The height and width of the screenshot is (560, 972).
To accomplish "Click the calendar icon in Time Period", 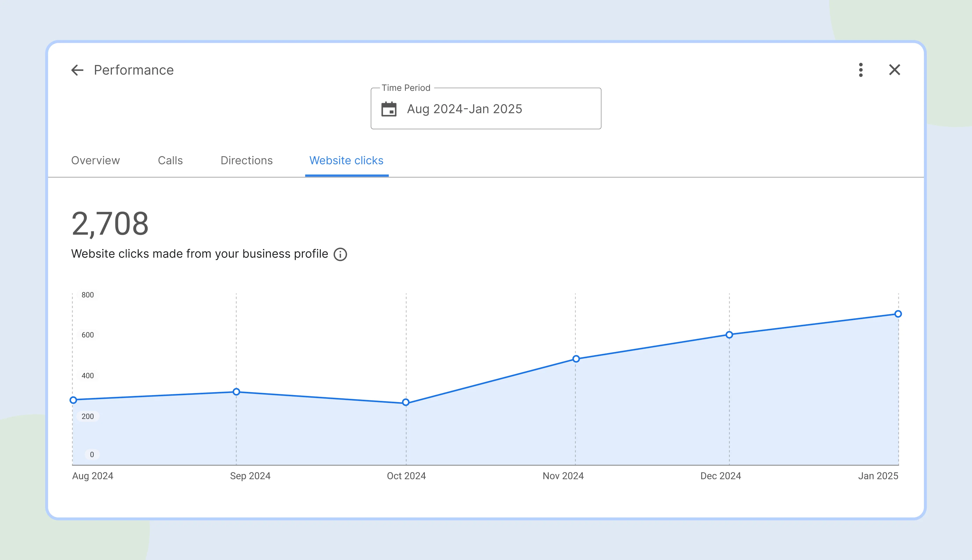I will (x=389, y=109).
